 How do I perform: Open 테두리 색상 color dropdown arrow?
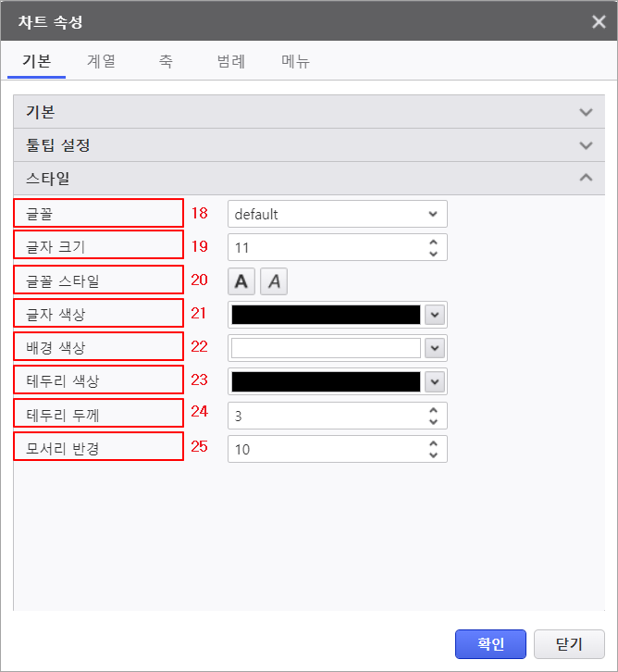pyautogui.click(x=435, y=381)
